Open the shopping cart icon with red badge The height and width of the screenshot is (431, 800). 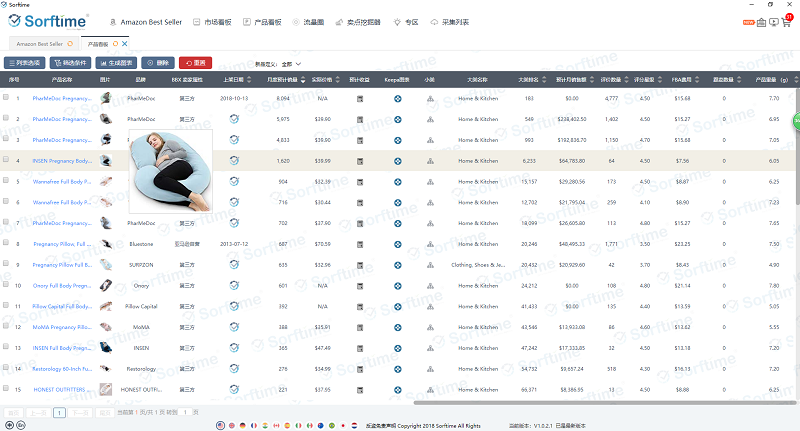click(x=787, y=21)
